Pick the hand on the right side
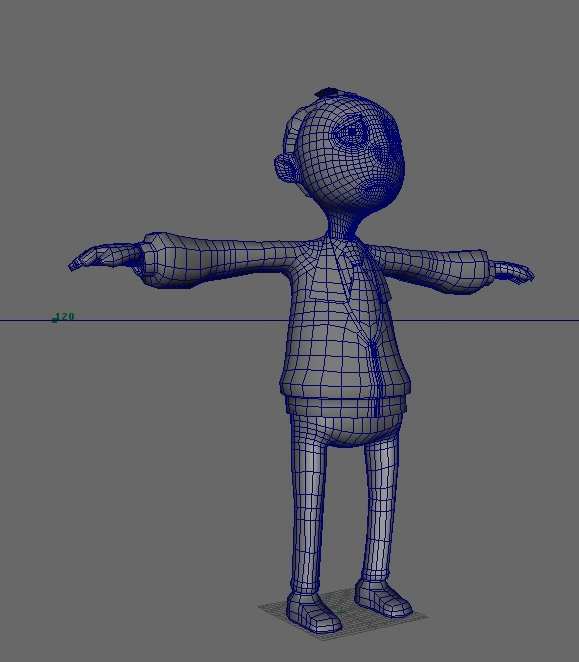 point(513,272)
